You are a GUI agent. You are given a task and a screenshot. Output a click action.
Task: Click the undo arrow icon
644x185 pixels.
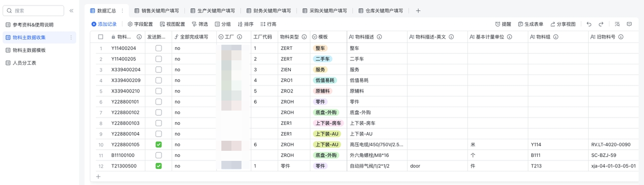[589, 24]
